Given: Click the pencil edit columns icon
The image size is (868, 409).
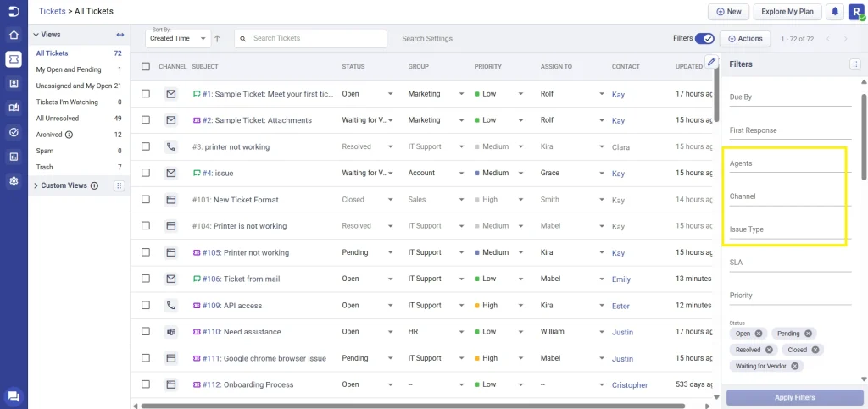Looking at the screenshot, I should (712, 61).
